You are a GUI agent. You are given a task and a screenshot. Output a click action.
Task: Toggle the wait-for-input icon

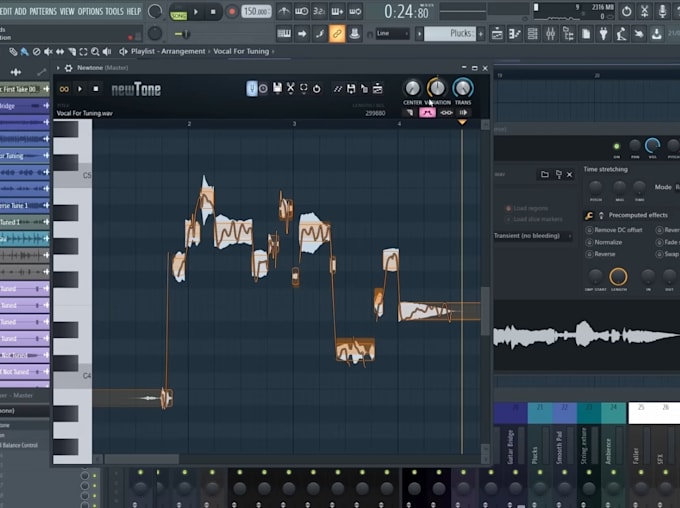(x=302, y=12)
